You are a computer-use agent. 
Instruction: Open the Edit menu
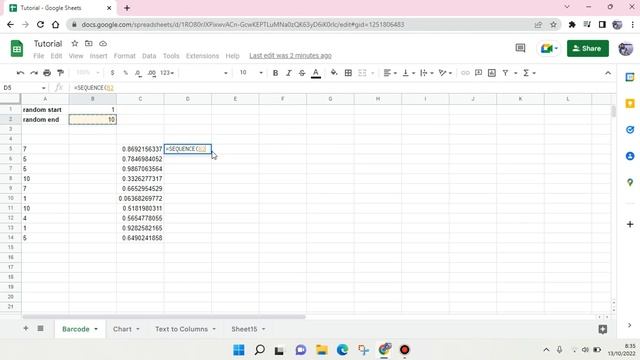[x=56, y=56]
